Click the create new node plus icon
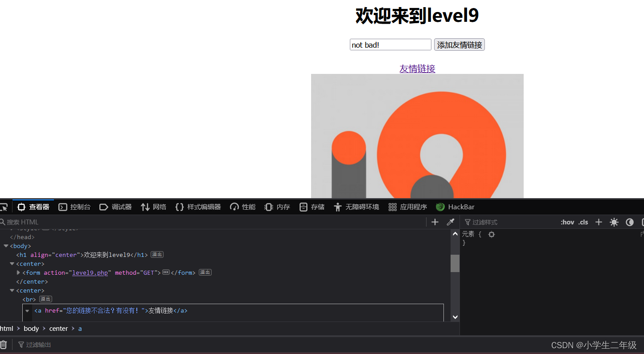Screen dimensions: 644x354 [435, 222]
